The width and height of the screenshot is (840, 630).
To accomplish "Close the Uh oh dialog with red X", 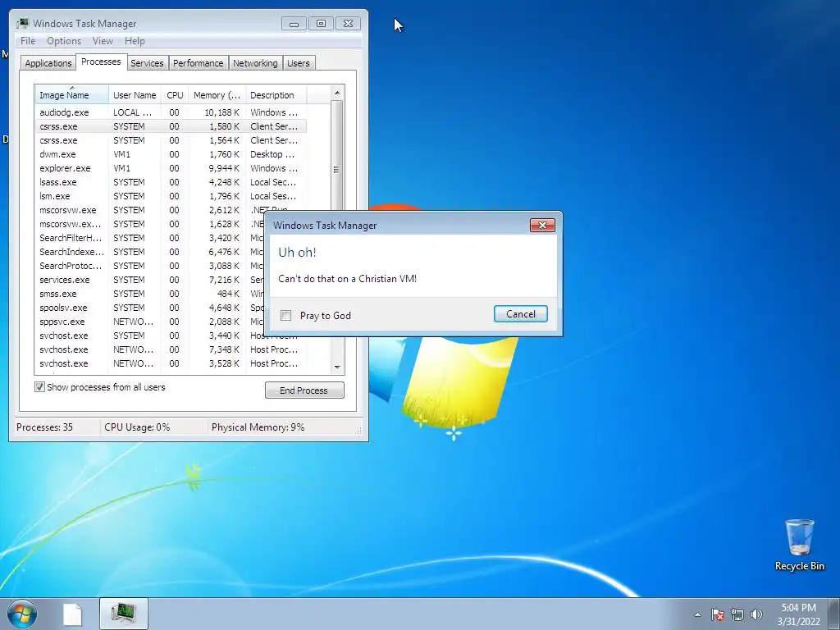I will pos(542,225).
